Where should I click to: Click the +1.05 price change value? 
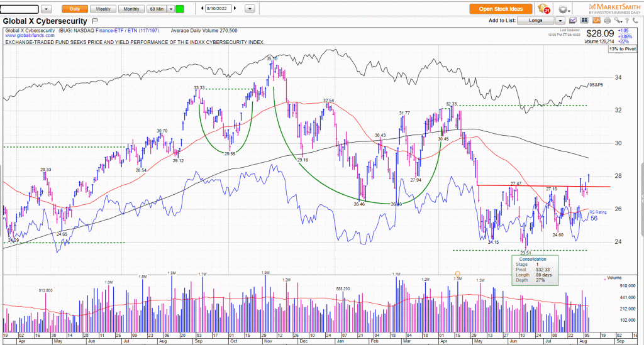[623, 31]
